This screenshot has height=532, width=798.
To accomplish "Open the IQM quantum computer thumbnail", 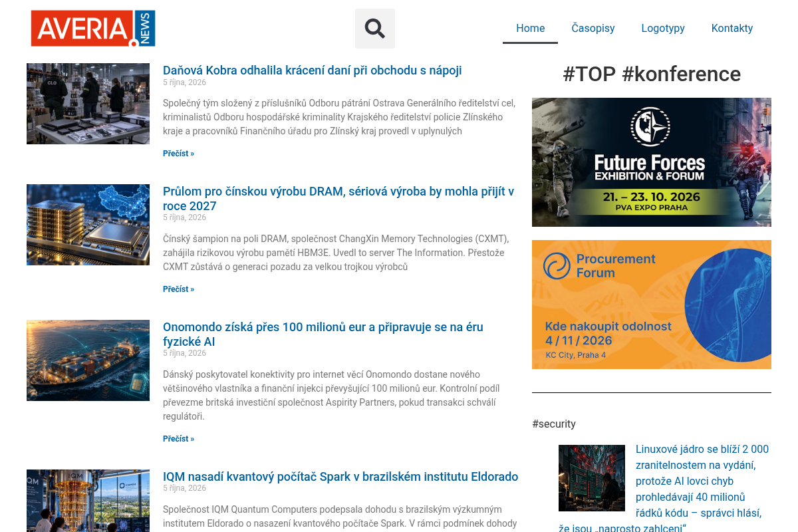I will pos(88,501).
